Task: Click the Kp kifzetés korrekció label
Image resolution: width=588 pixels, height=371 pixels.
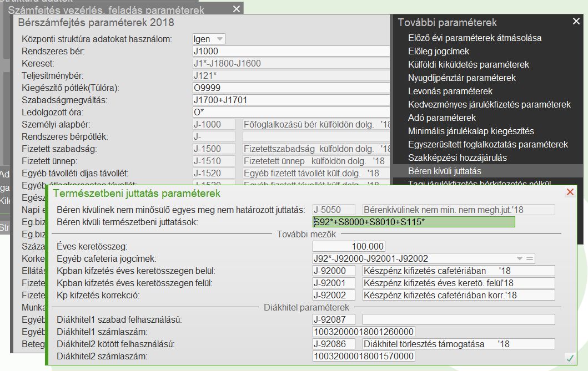Action: 98,295
